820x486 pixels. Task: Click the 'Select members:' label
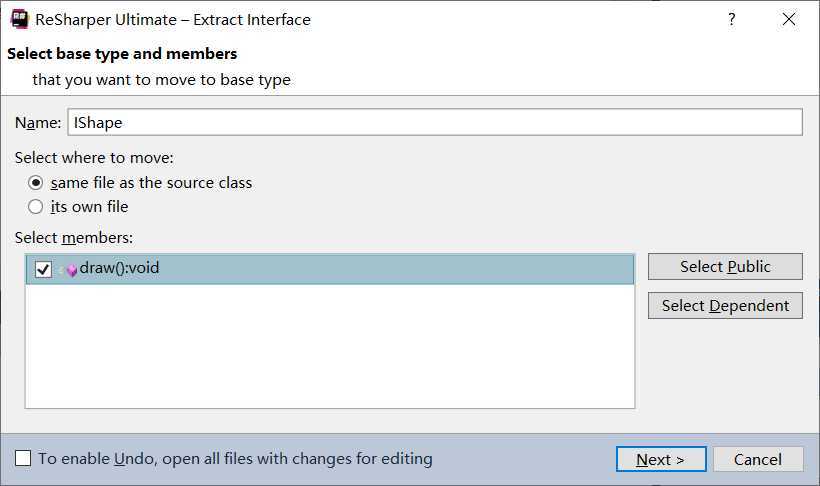(74, 238)
